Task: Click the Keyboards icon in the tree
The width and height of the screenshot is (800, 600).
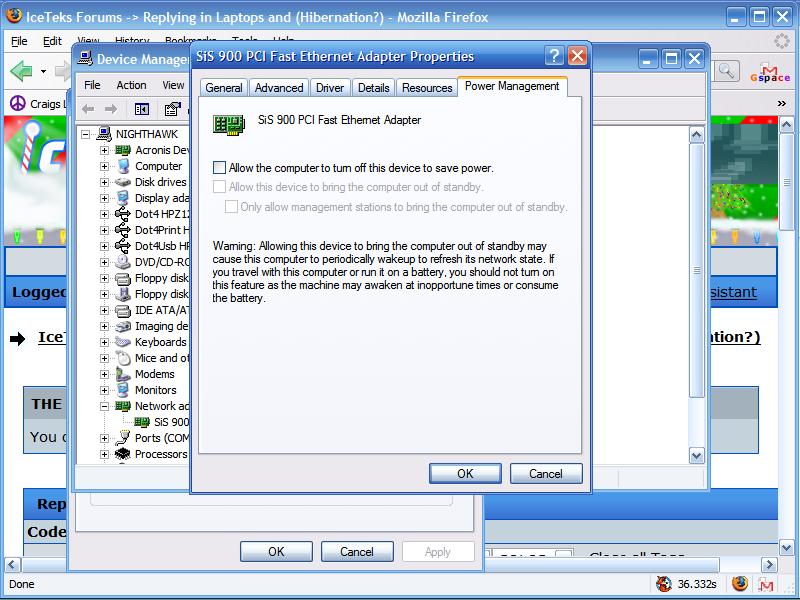Action: [123, 342]
